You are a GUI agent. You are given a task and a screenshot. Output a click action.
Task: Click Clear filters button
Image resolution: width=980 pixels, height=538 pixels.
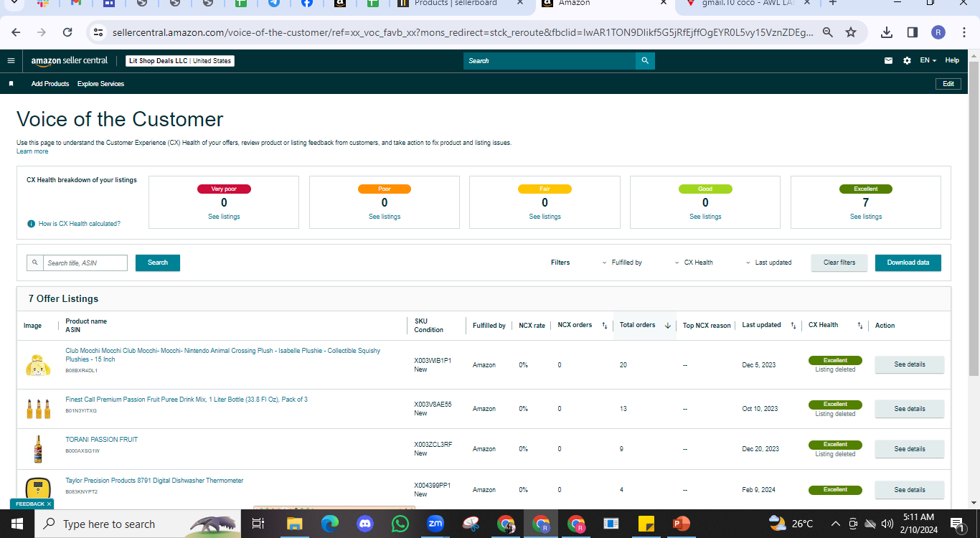pos(839,263)
